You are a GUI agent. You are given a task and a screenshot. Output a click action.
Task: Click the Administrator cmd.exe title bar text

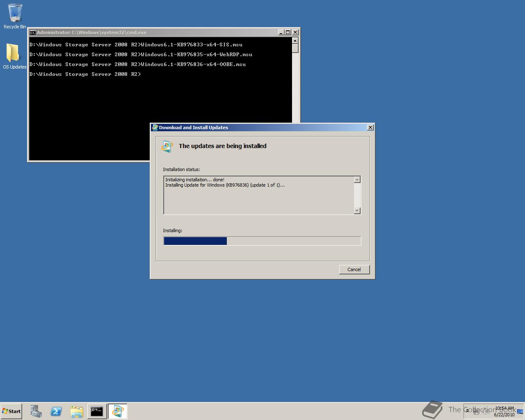[91, 32]
